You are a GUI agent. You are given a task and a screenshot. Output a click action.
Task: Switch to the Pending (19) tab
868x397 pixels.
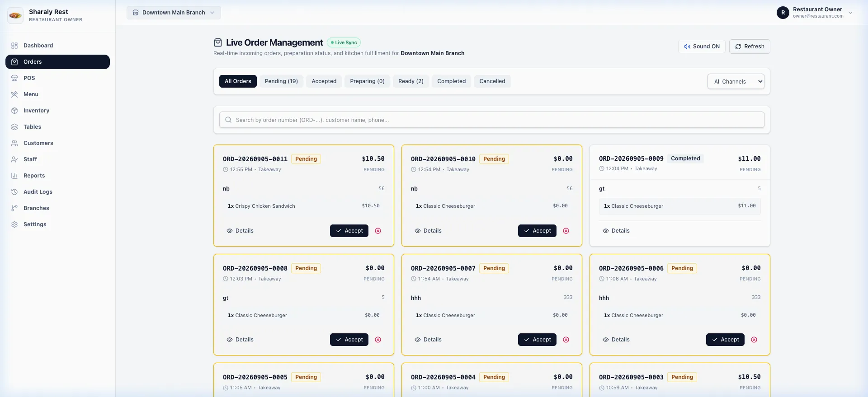point(281,81)
